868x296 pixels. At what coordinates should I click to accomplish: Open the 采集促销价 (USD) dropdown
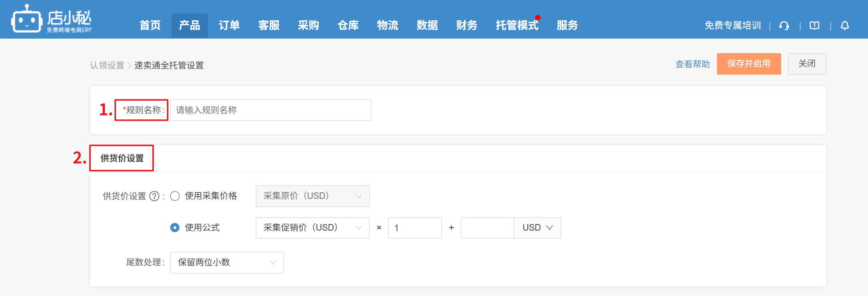tap(312, 228)
